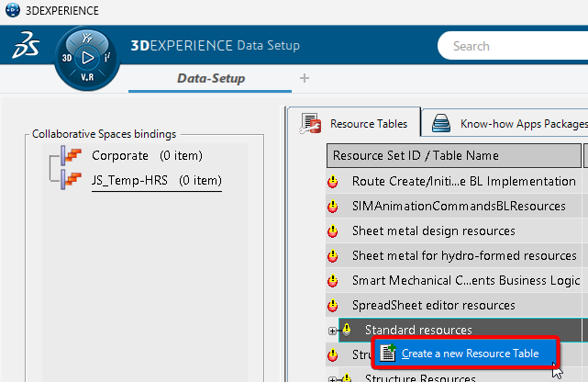The image size is (588, 382).
Task: Click the Collaborative Spaces bindings label
Action: tap(104, 134)
